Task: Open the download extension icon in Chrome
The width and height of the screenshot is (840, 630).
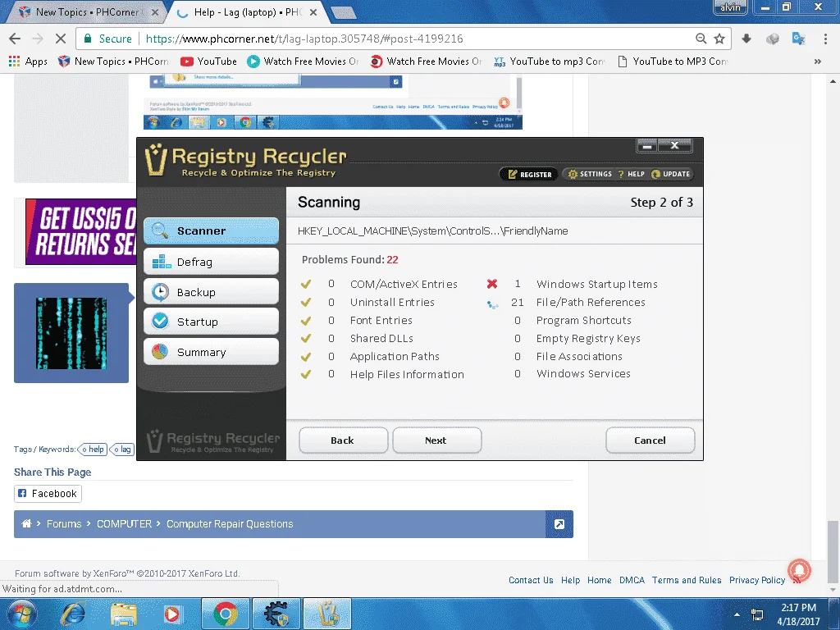Action: 746,39
